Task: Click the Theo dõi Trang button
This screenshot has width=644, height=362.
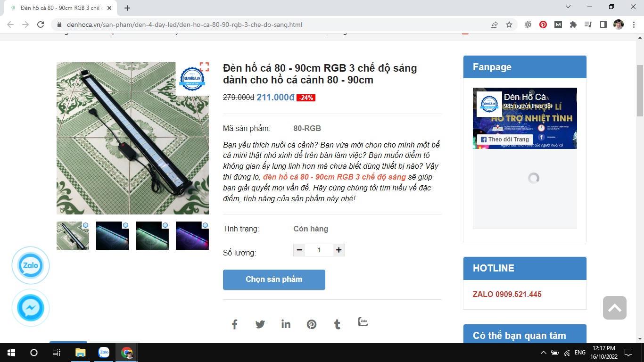Action: coord(504,140)
